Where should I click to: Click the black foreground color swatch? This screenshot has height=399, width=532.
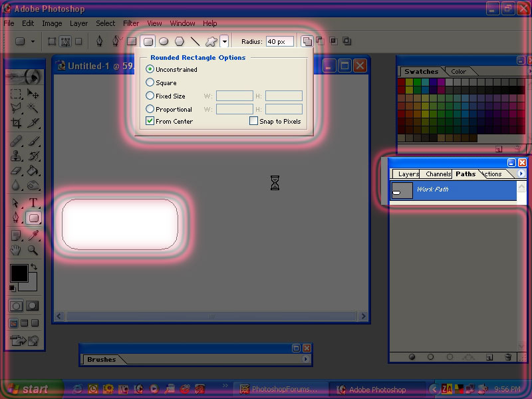click(19, 273)
